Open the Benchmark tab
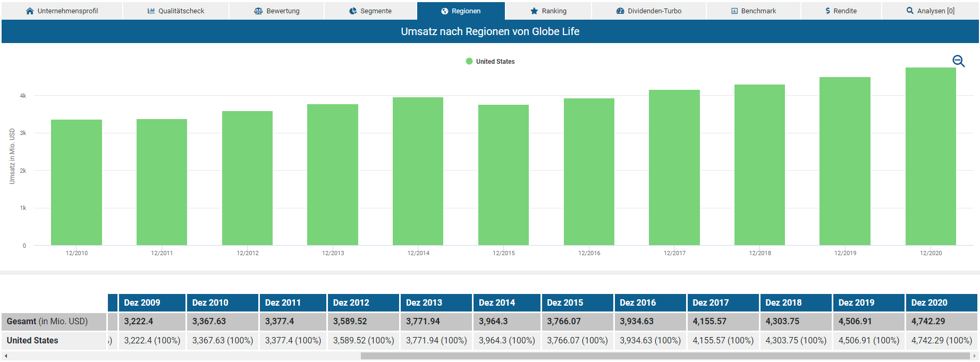Viewport: 980px width, 362px height. 753,11
